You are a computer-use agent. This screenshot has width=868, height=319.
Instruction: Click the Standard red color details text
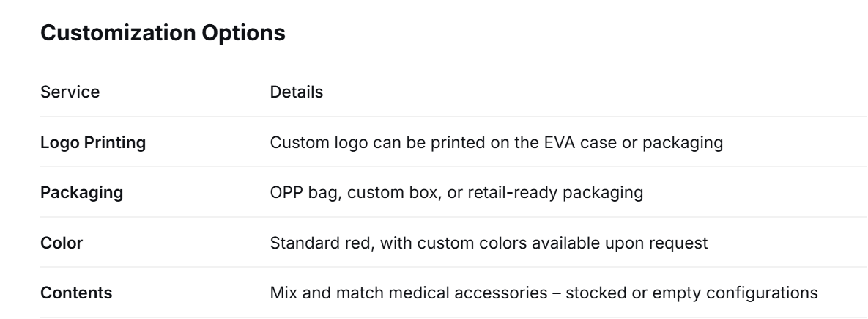coord(489,243)
